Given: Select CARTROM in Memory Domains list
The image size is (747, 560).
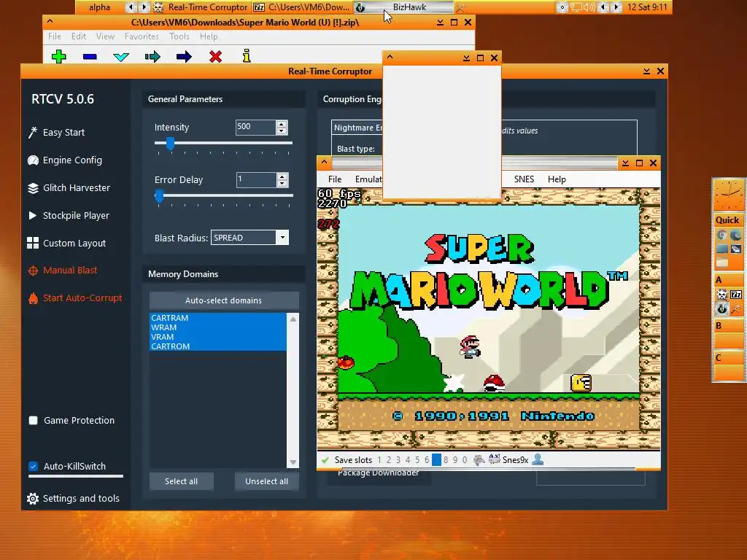Looking at the screenshot, I should coord(217,346).
